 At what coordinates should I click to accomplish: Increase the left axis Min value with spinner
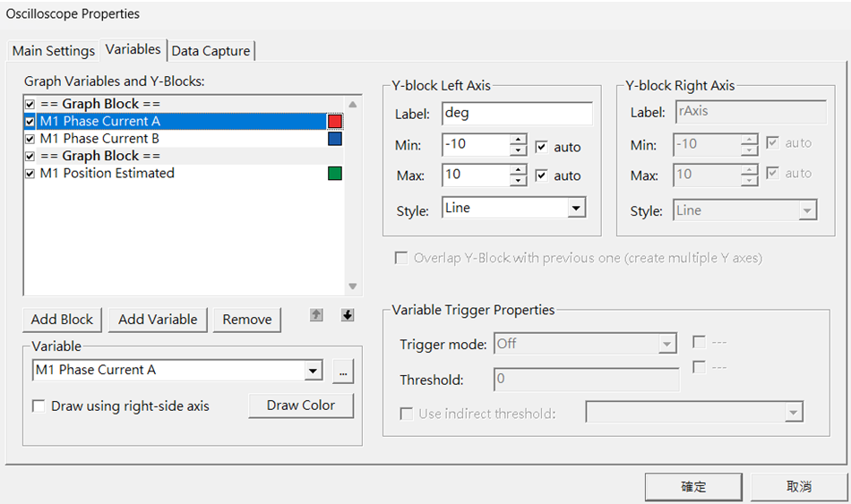pyautogui.click(x=518, y=140)
